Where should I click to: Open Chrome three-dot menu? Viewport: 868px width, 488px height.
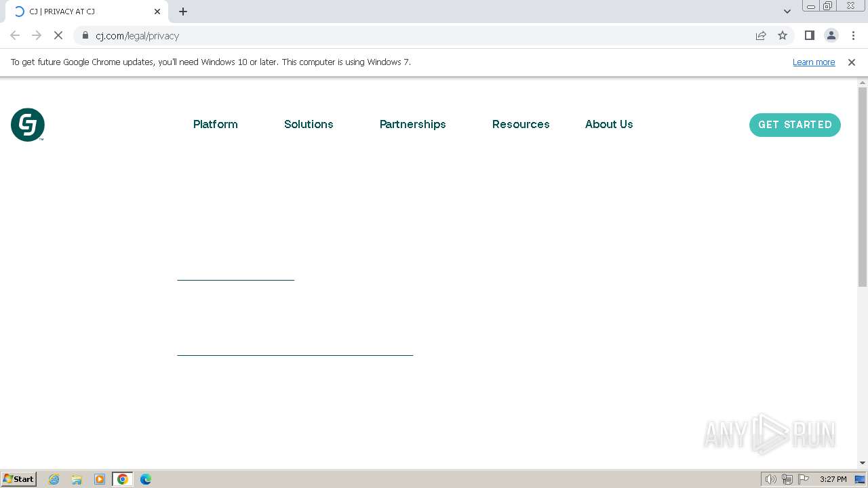(x=853, y=35)
